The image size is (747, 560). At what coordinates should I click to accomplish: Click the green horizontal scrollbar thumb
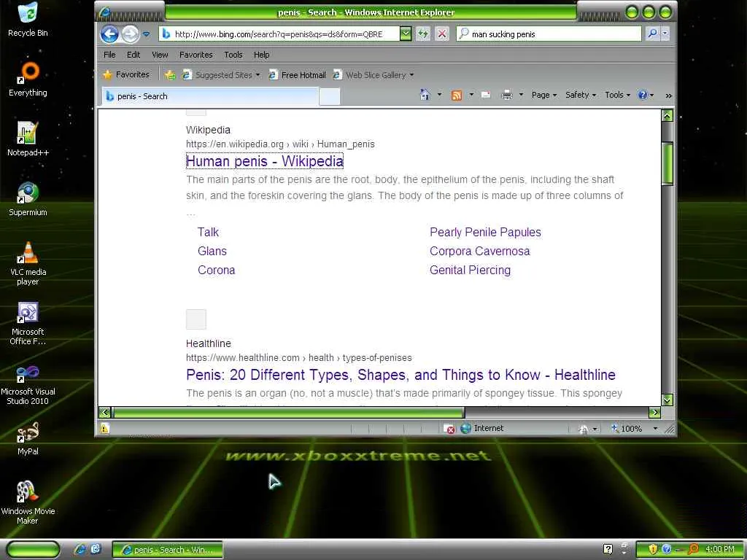point(287,413)
